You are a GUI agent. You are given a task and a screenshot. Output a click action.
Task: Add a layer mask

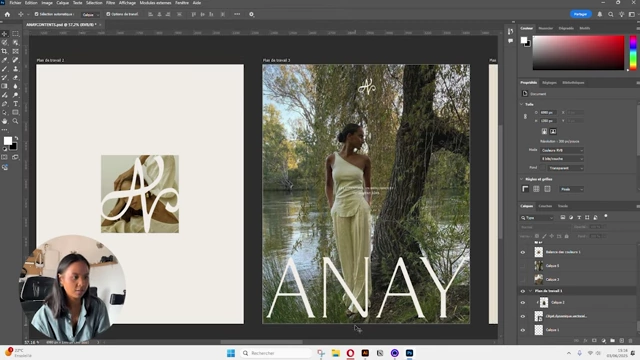point(594,340)
